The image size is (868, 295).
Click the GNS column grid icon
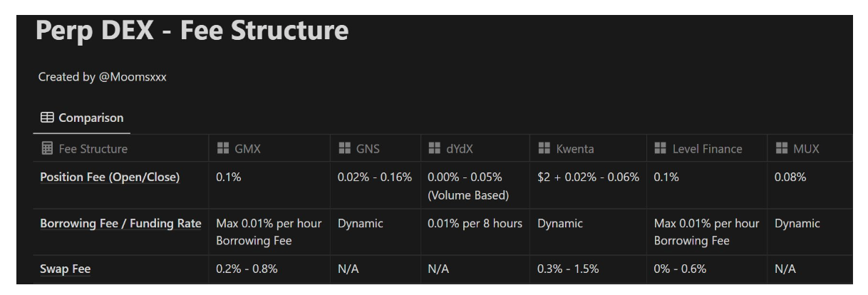click(x=343, y=149)
